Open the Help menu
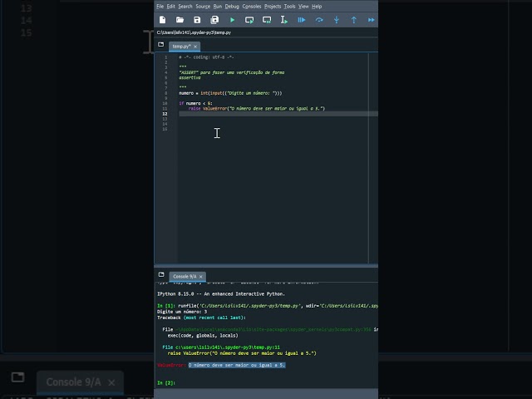Image resolution: width=532 pixels, height=399 pixels. 317,7
